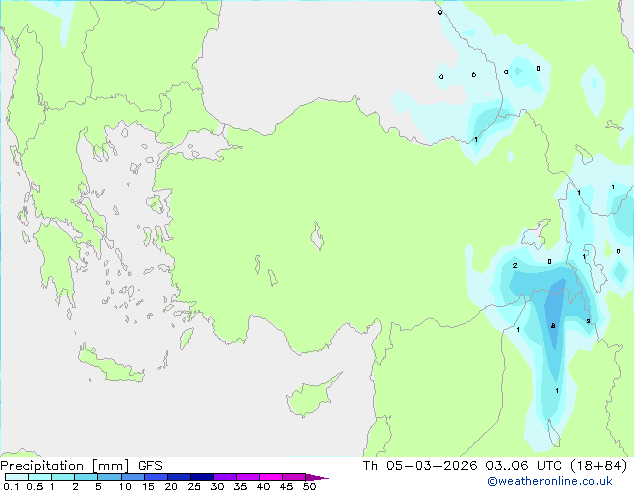The width and height of the screenshot is (634, 490).
Task: Click the '10' legend scale label
Action: [125, 486]
